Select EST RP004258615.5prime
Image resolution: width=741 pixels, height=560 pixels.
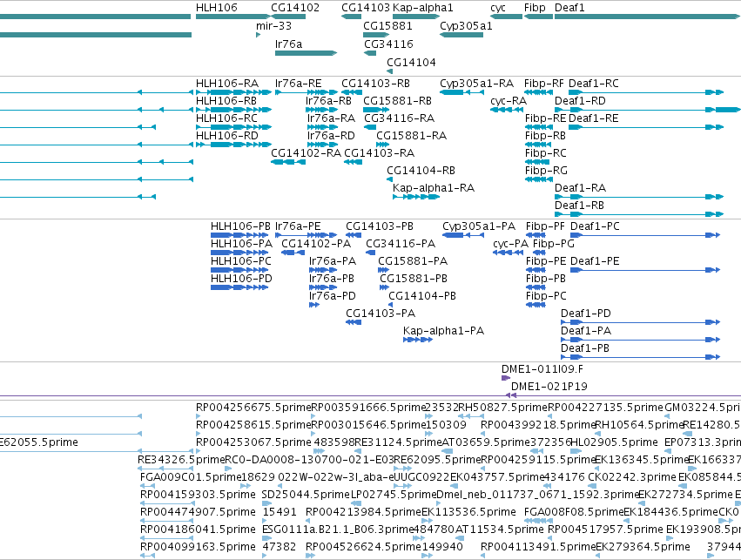coord(253,425)
